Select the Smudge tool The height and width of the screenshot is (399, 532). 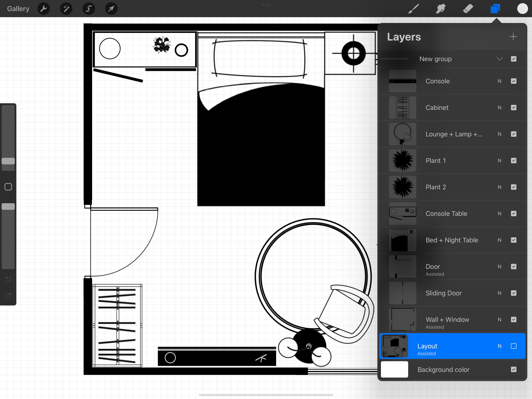(x=440, y=9)
